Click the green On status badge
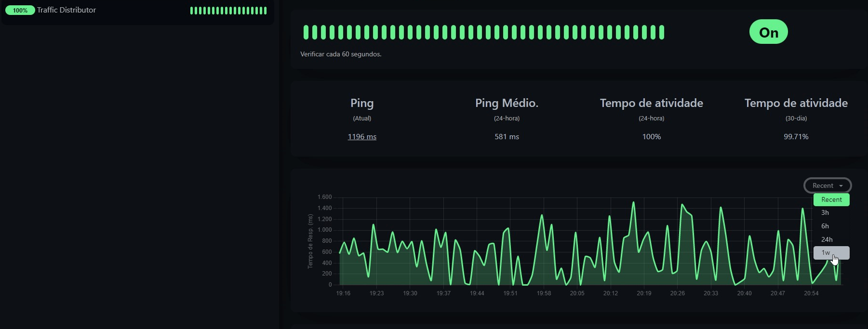 (768, 32)
